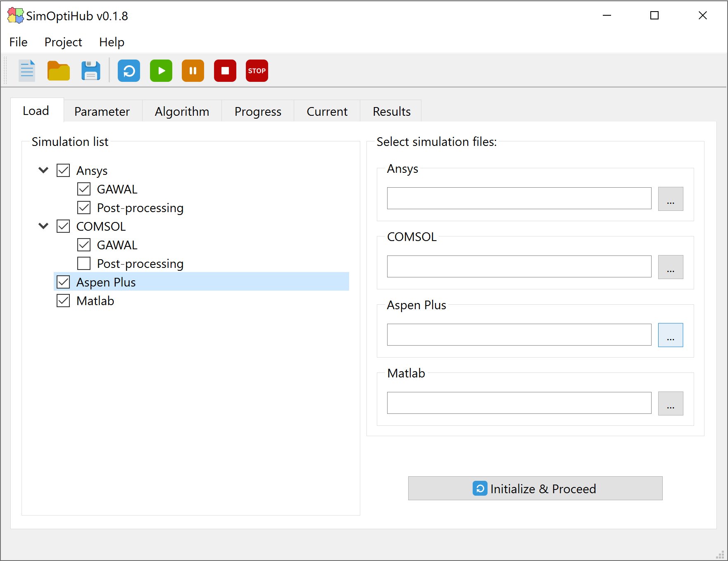Select the Matlab tree row label
Image resolution: width=728 pixels, height=561 pixels.
pos(95,301)
